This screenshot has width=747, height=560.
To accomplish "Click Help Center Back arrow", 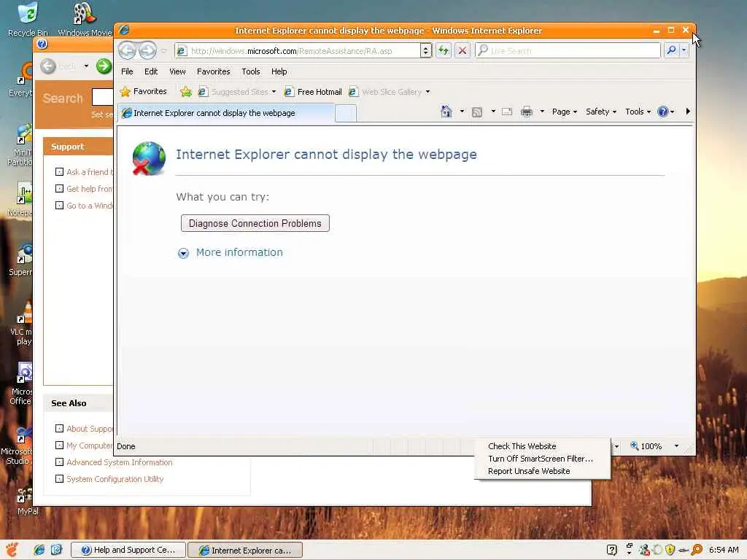I will pyautogui.click(x=47, y=66).
